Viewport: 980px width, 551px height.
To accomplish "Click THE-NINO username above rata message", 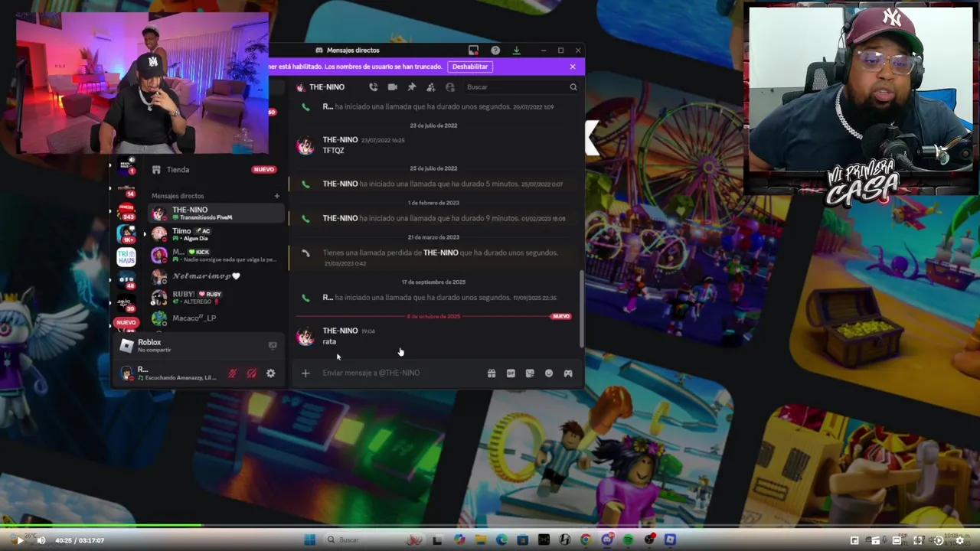I will pos(340,331).
